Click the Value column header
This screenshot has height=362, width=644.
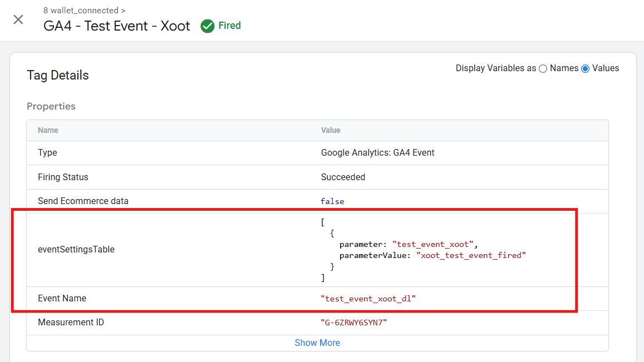[x=331, y=130]
